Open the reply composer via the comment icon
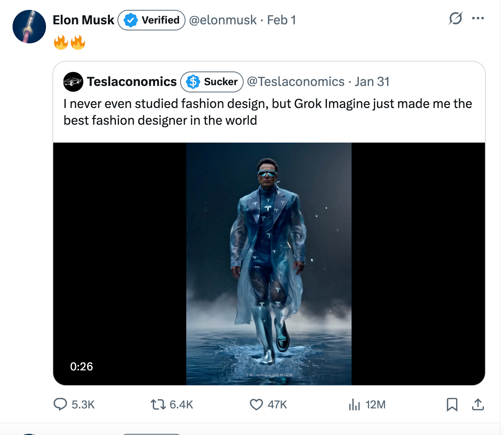 click(61, 405)
